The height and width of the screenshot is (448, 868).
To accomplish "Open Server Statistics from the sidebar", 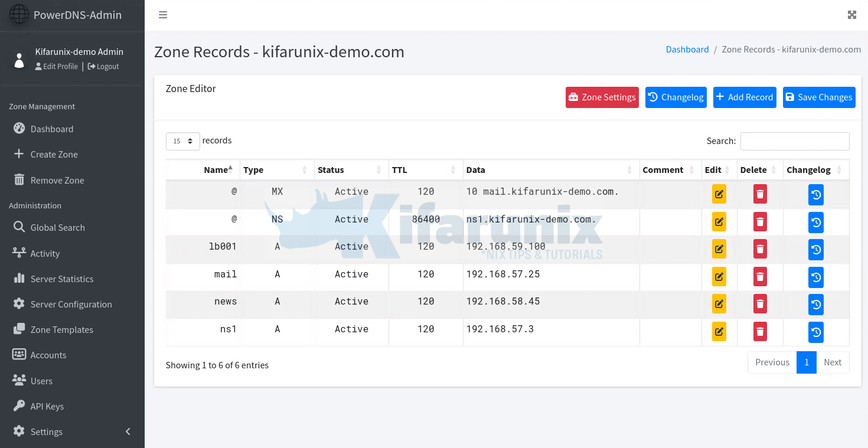I will (62, 278).
